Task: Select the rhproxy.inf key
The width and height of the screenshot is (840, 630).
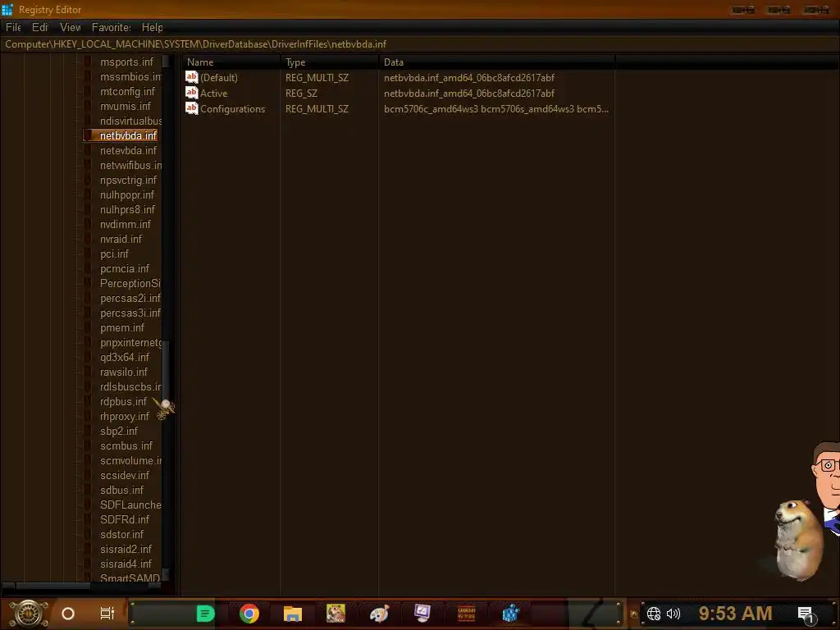Action: (125, 416)
